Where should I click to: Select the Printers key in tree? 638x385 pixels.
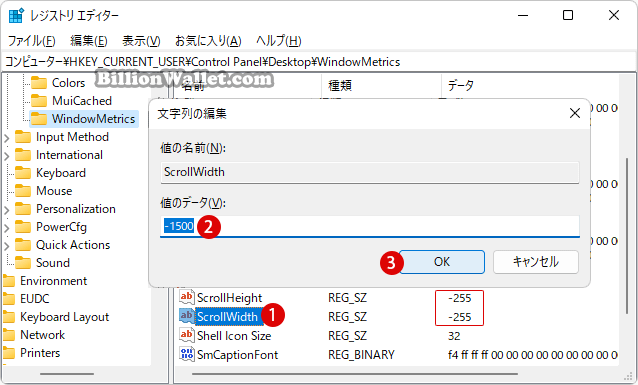coord(40,352)
